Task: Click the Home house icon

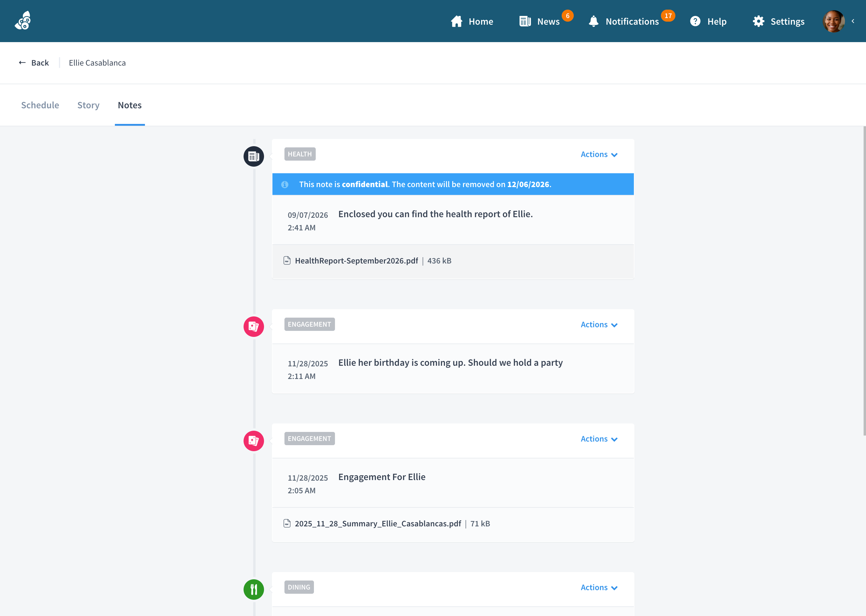Action: pyautogui.click(x=456, y=21)
